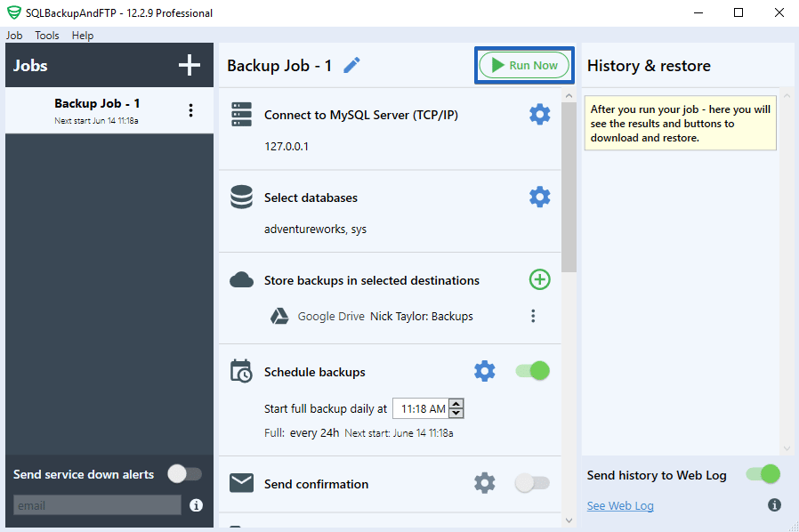Open the Tools menu
The image size is (799, 532).
(47, 36)
